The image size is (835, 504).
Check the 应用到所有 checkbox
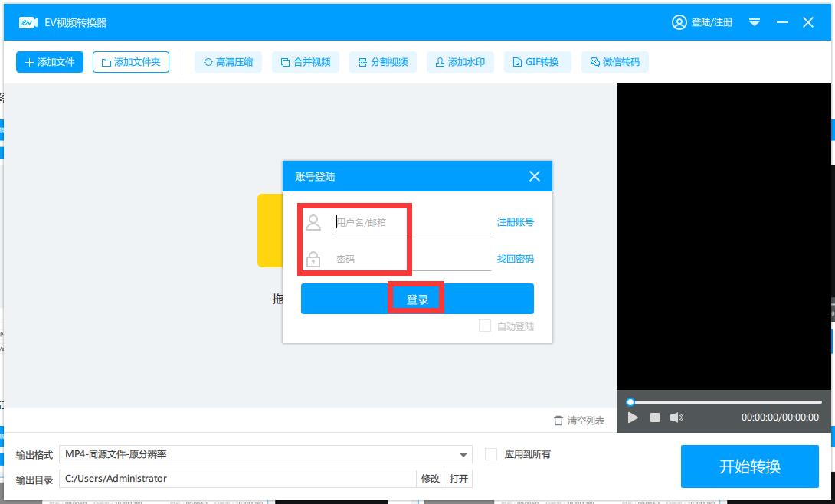(491, 454)
